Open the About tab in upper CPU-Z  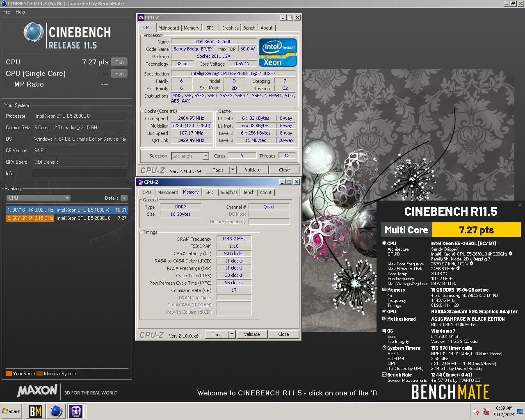[267, 28]
